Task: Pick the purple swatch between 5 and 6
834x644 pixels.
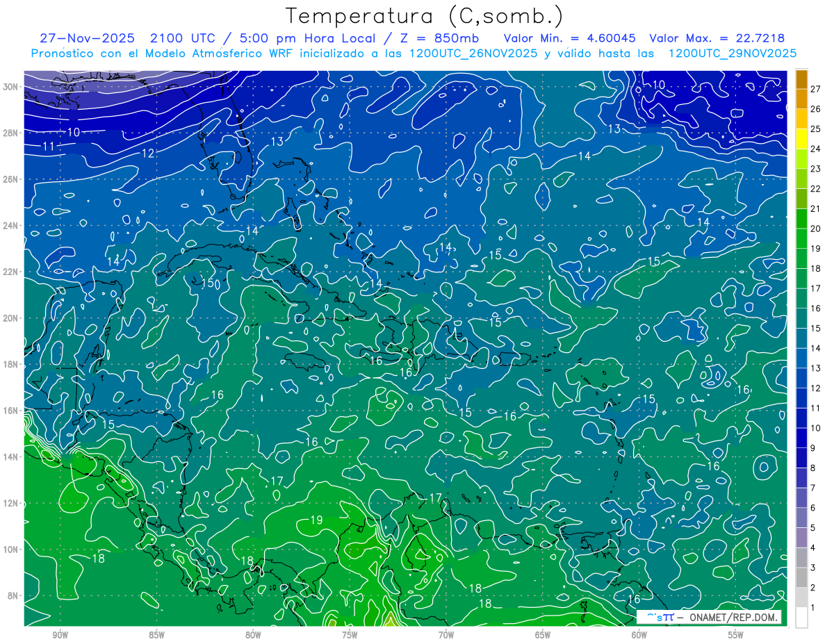Action: pos(801,518)
